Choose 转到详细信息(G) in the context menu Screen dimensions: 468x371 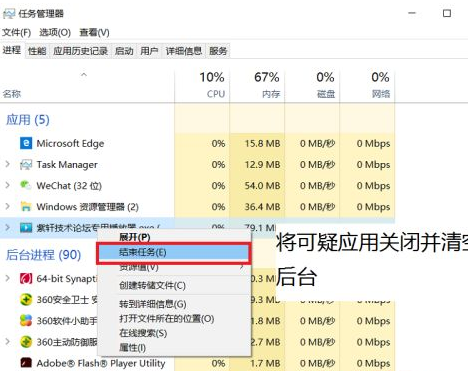(x=174, y=304)
